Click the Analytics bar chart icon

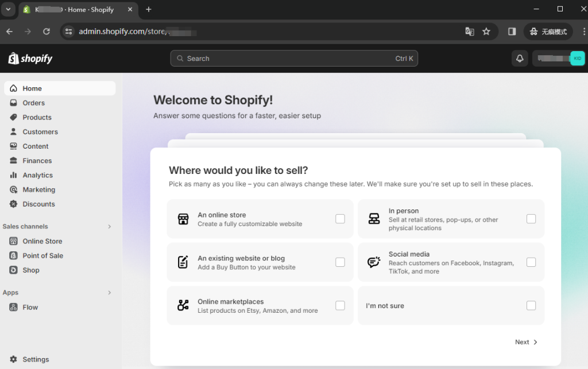(14, 175)
